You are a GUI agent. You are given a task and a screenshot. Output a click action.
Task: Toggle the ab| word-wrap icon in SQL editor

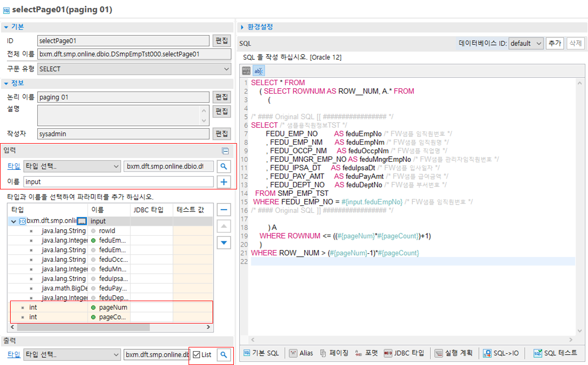[258, 71]
